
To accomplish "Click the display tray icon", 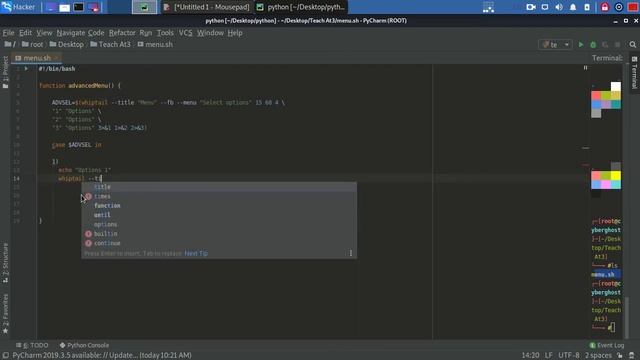I will point(544,7).
